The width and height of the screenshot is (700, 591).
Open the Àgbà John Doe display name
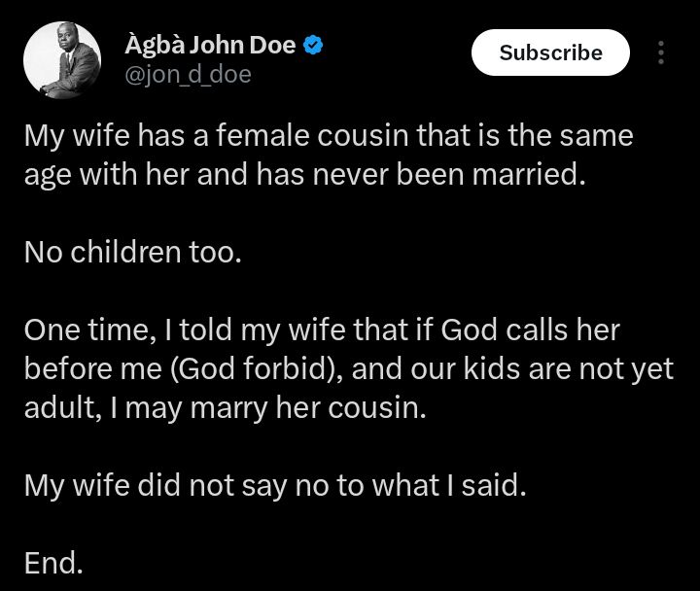(210, 45)
